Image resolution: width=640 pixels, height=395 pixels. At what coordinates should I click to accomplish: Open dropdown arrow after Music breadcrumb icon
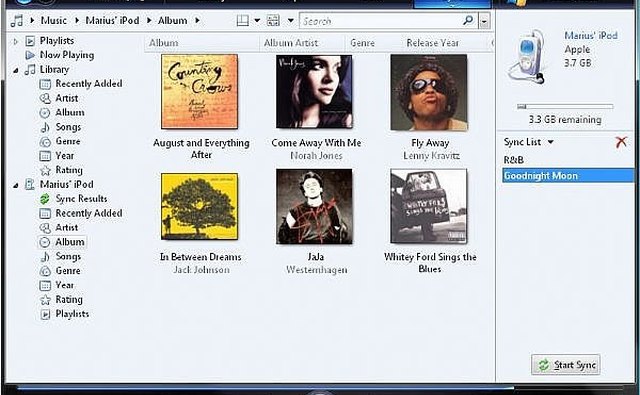pos(32,20)
